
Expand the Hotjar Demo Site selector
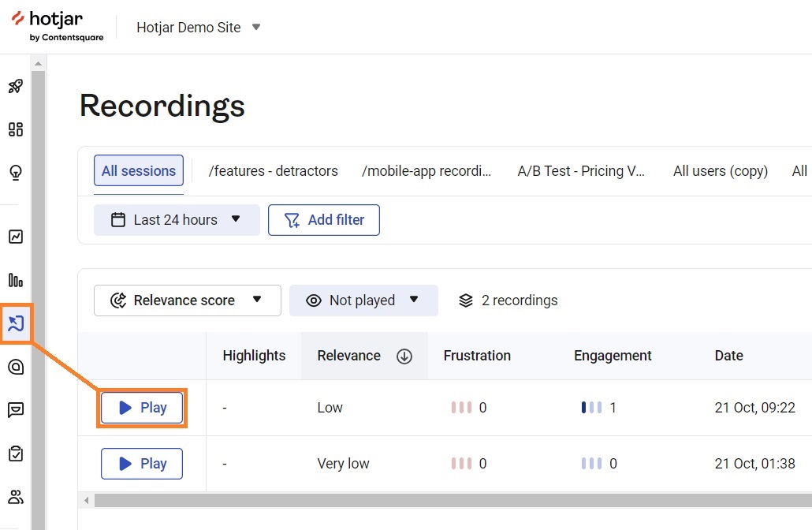click(x=198, y=27)
